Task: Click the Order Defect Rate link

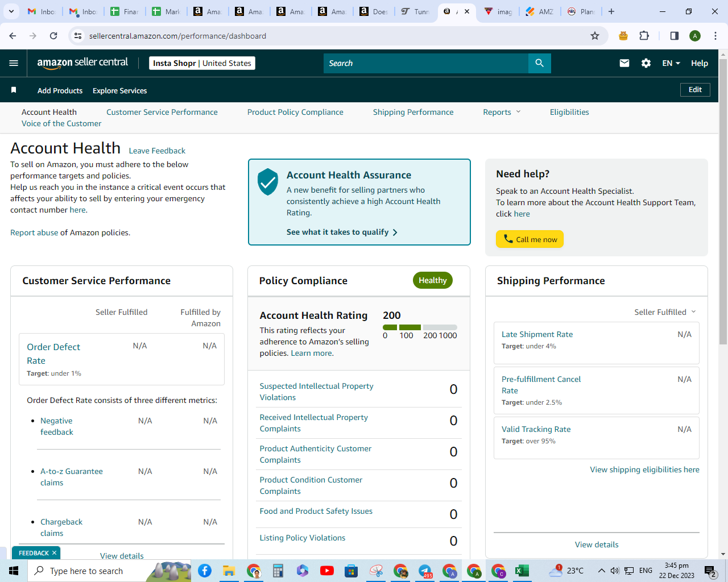Action: pos(53,354)
